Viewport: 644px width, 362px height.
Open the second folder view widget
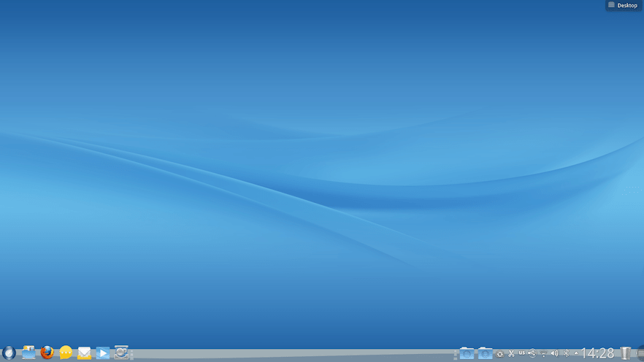485,354
